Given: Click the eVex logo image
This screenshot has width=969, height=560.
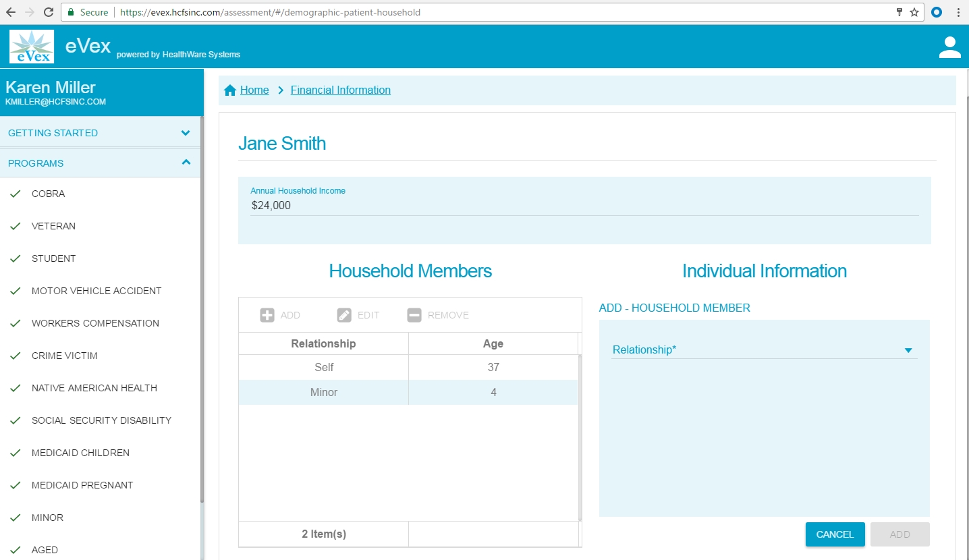Looking at the screenshot, I should (x=32, y=47).
